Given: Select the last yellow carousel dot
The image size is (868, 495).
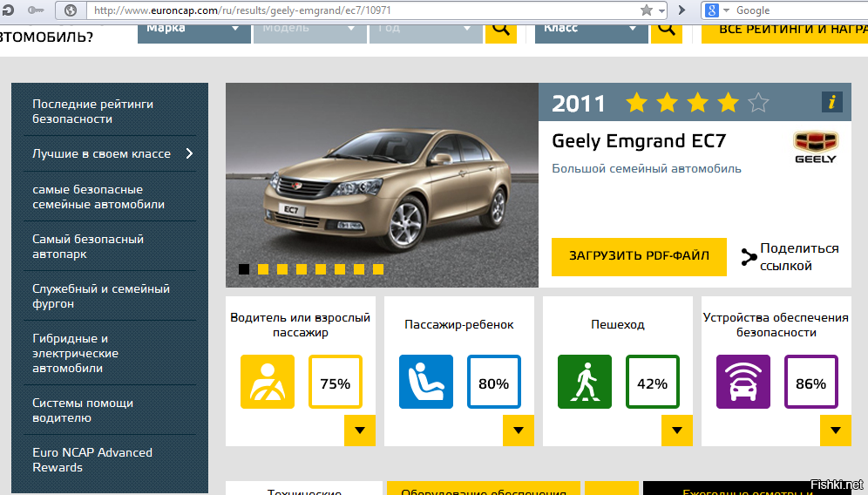Looking at the screenshot, I should tap(378, 269).
